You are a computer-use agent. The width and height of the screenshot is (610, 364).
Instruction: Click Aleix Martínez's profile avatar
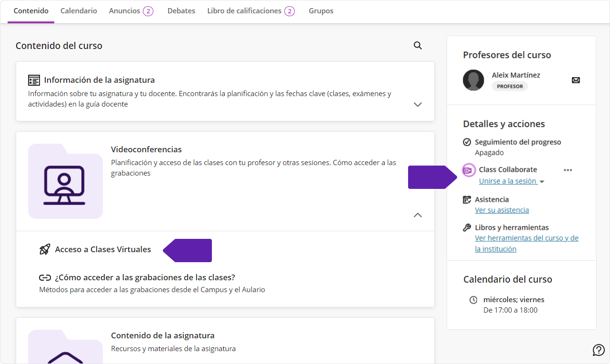[473, 80]
